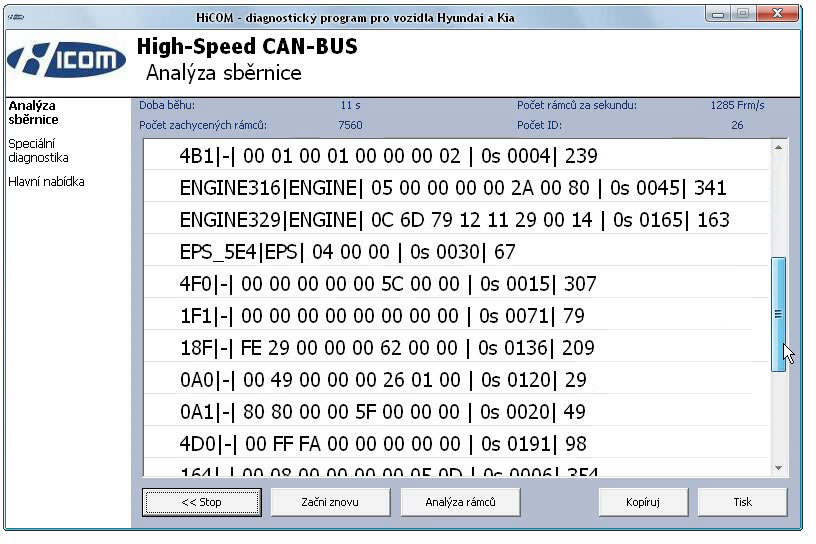
Task: Select the 4B1 frame row
Action: [456, 156]
